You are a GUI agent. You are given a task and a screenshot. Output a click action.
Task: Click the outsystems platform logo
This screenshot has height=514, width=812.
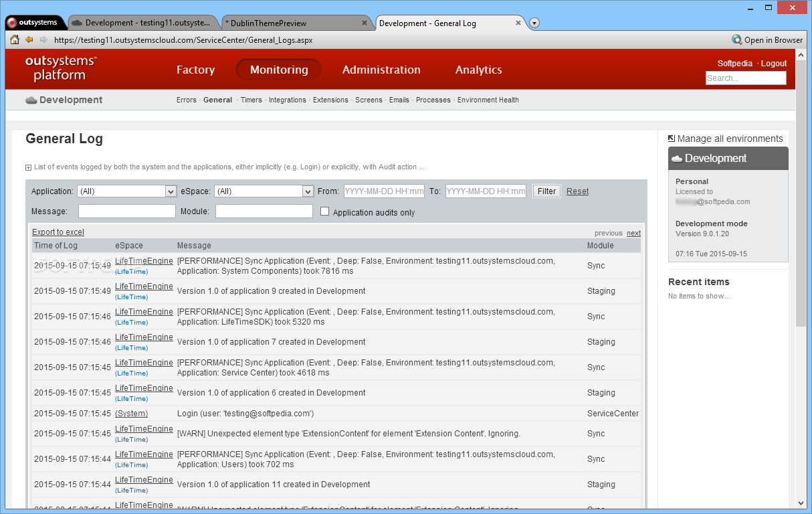61,68
